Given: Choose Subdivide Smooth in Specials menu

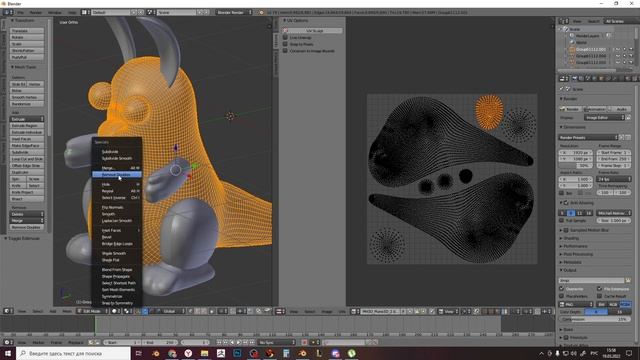Looking at the screenshot, I should pos(117,158).
